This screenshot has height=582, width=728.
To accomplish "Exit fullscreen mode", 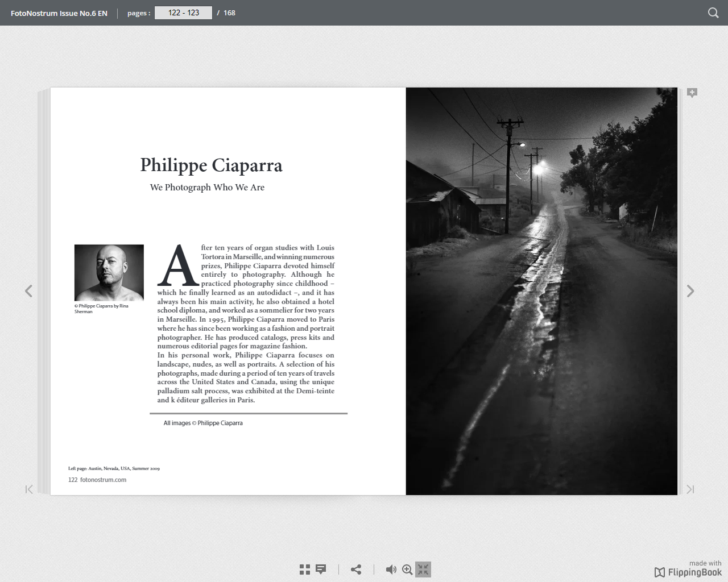I will pyautogui.click(x=423, y=569).
